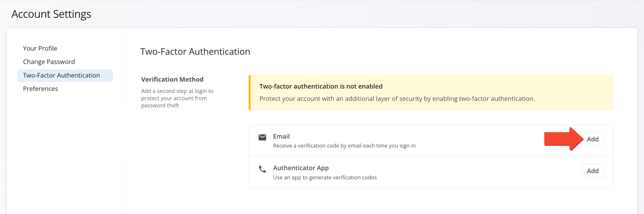This screenshot has width=644, height=214.
Task: Click the Email method title
Action: [281, 136]
